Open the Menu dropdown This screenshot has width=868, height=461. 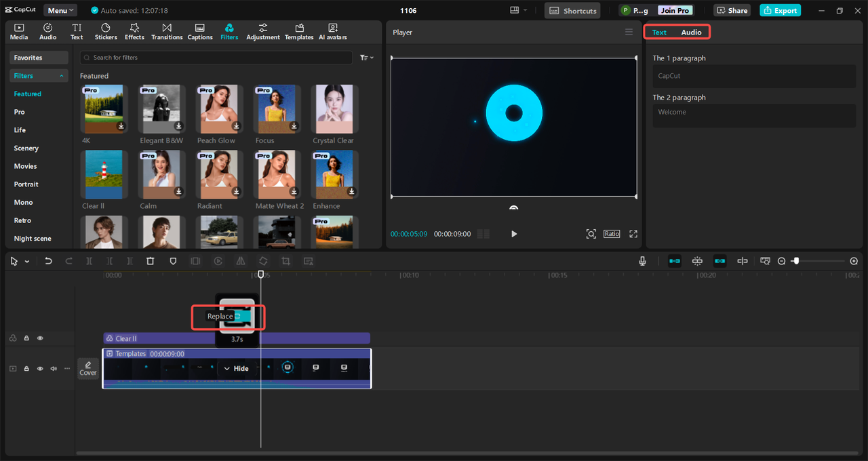tap(60, 11)
